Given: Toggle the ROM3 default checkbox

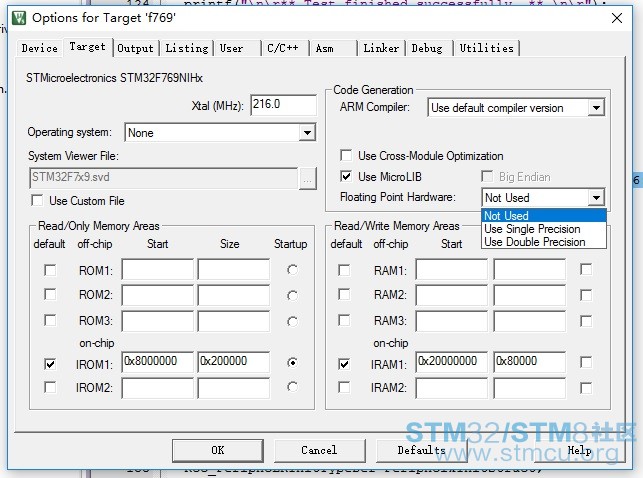Looking at the screenshot, I should [x=50, y=320].
